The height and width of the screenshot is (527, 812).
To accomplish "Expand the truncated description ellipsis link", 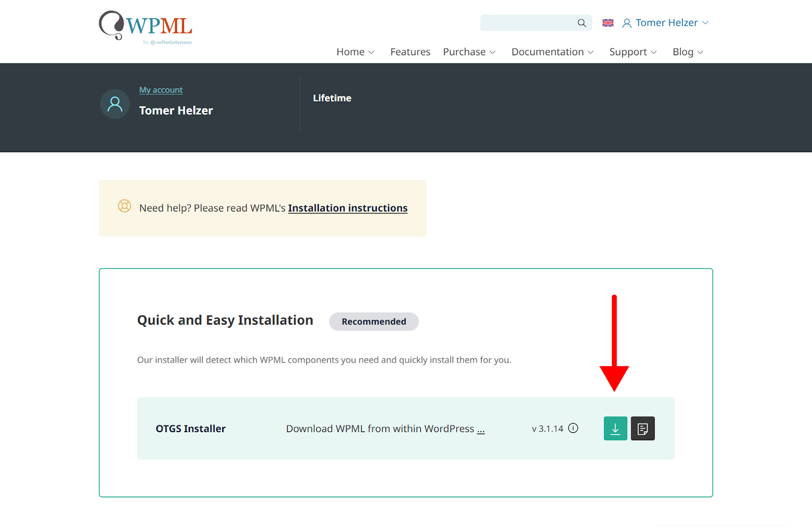I will (481, 429).
